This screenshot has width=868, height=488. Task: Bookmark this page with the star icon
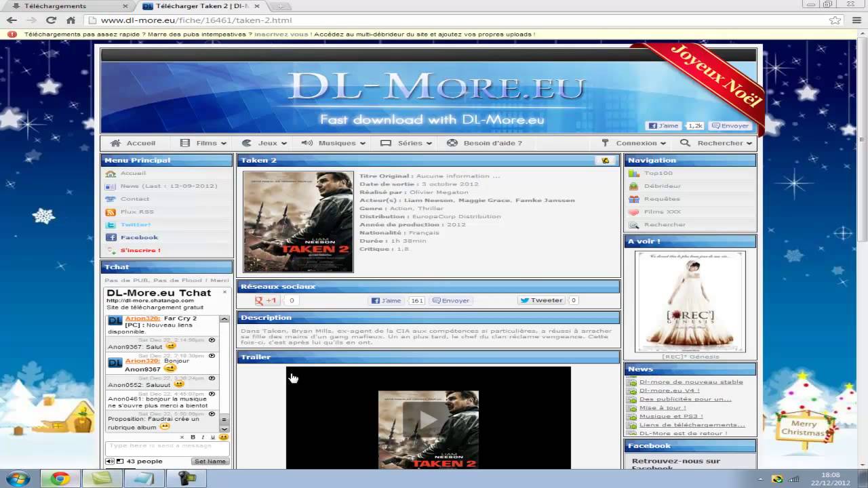coord(835,20)
